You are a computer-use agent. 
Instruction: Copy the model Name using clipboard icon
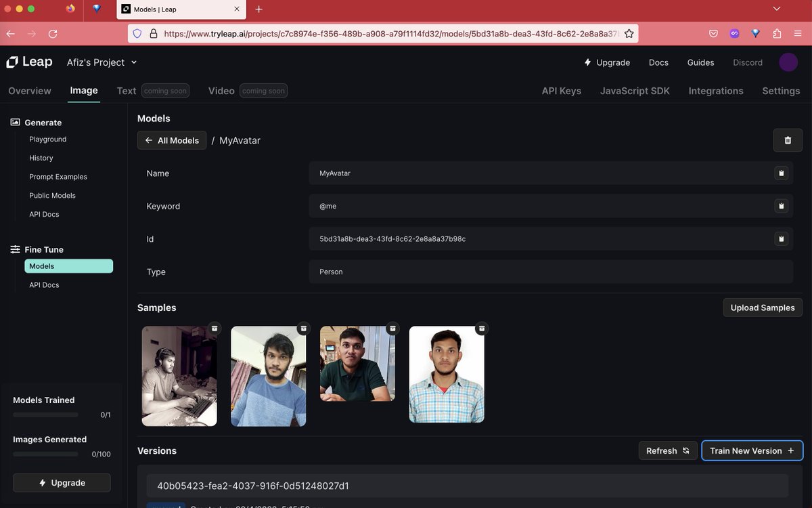pos(782,173)
